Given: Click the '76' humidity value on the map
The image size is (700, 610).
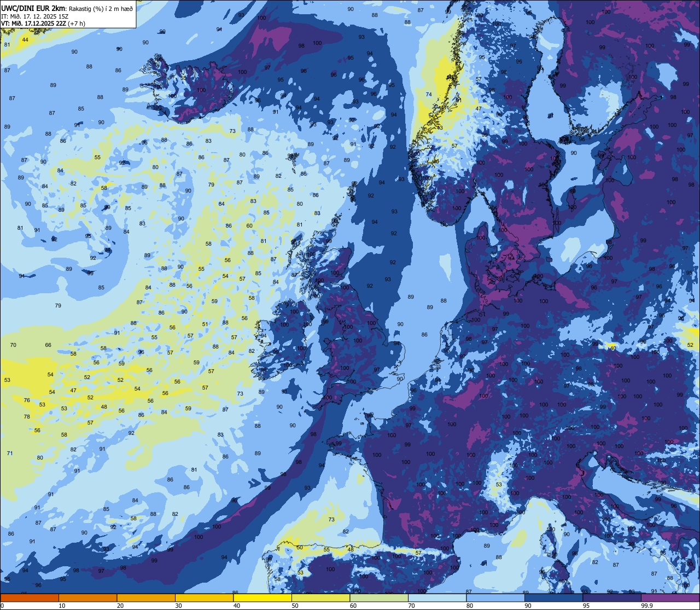Looking at the screenshot, I should click(27, 400).
